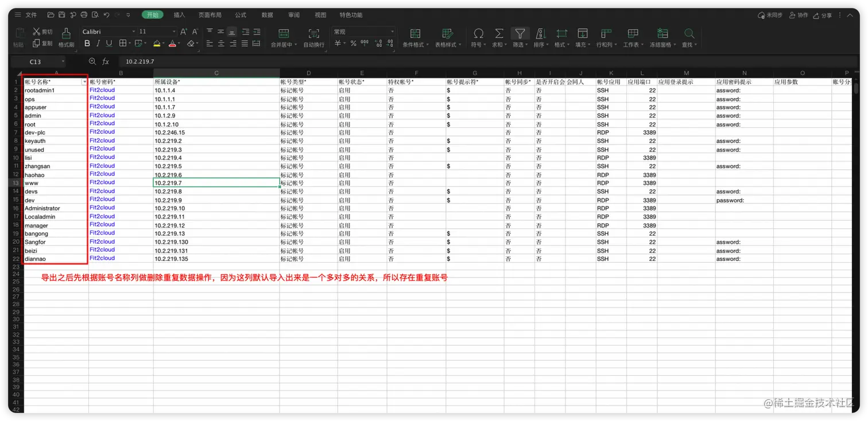Select the Format Painter (格式刷) brush

coord(66,33)
